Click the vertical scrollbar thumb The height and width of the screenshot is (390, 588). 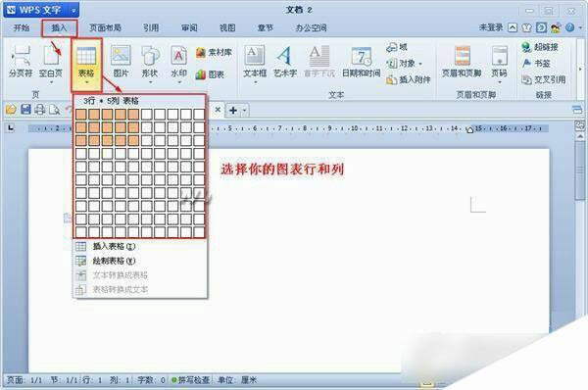[580, 171]
